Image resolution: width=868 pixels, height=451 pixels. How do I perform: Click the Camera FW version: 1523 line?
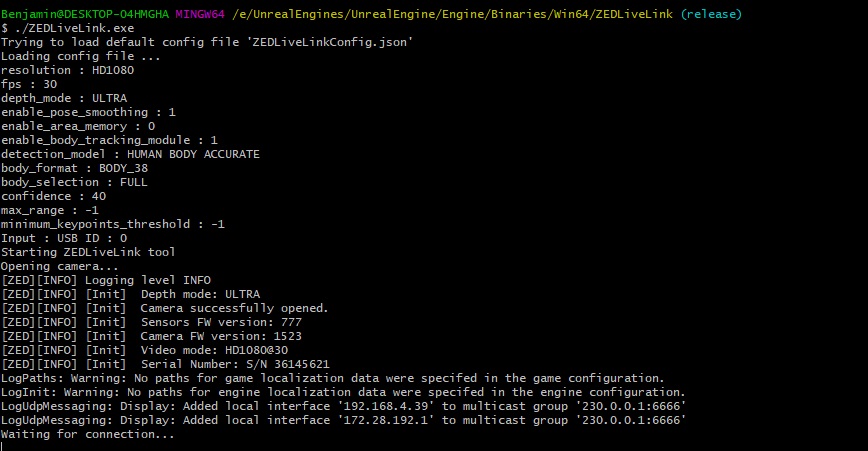coord(221,336)
